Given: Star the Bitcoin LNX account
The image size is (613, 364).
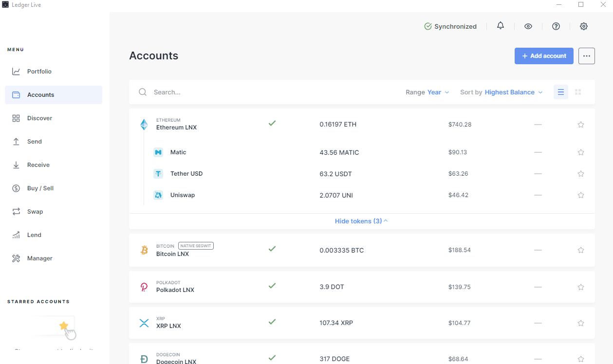Looking at the screenshot, I should pos(581,250).
